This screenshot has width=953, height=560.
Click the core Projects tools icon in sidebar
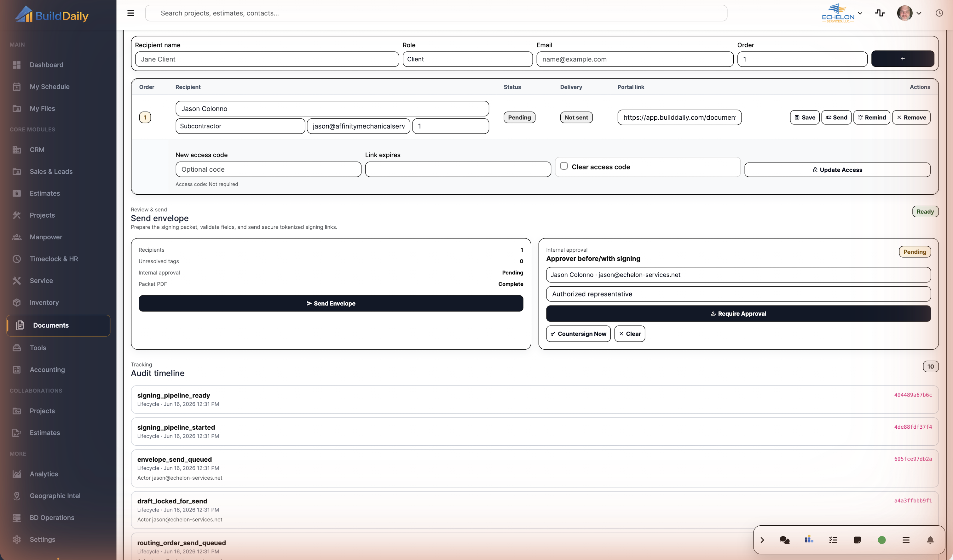[17, 215]
